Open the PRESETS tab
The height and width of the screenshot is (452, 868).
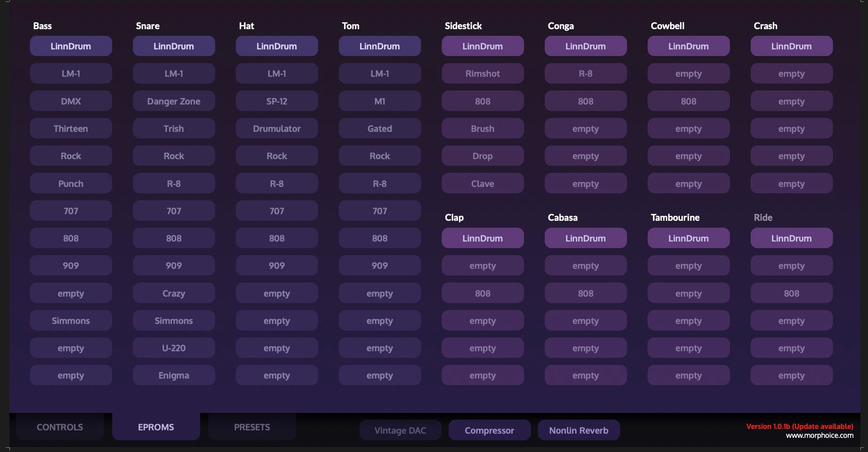tap(252, 427)
